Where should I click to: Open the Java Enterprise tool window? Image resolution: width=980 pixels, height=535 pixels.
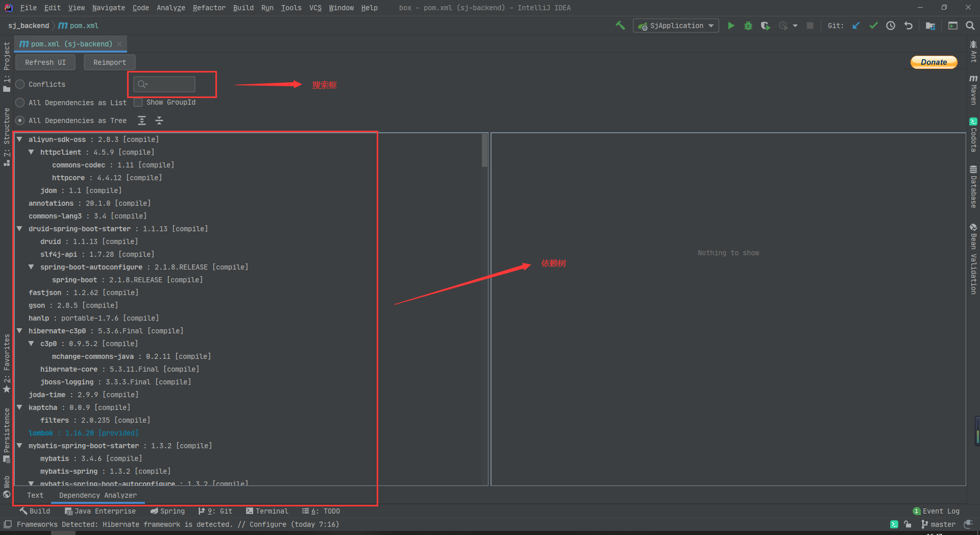[x=100, y=511]
